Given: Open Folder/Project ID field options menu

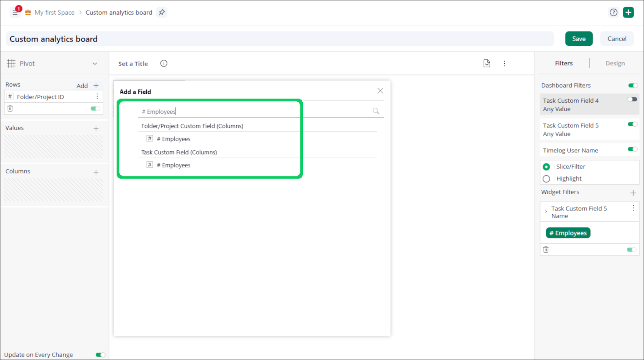Looking at the screenshot, I should click(x=97, y=97).
